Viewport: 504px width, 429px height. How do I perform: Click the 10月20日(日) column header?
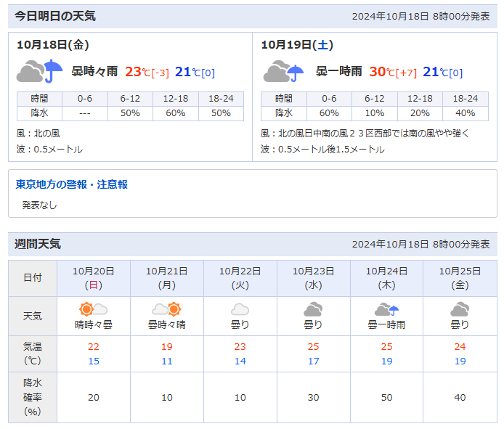[x=94, y=278]
